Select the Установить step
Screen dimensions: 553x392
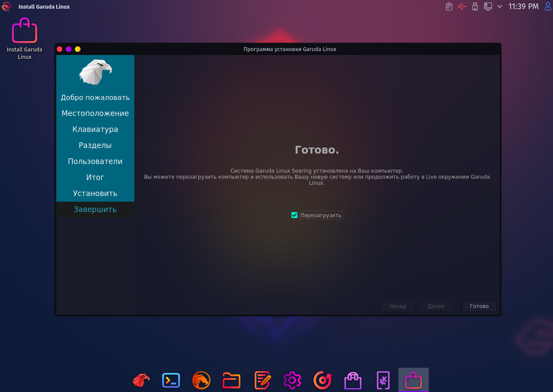[95, 193]
